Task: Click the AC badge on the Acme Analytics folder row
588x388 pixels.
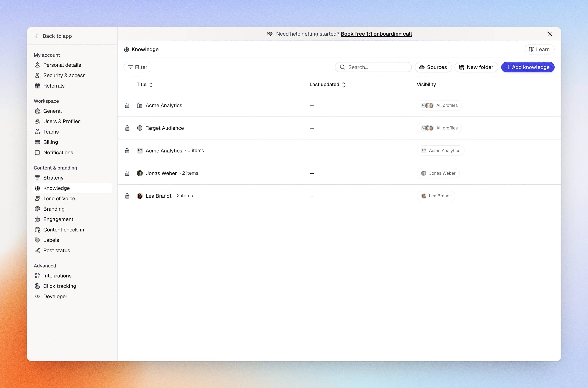Action: click(x=140, y=150)
